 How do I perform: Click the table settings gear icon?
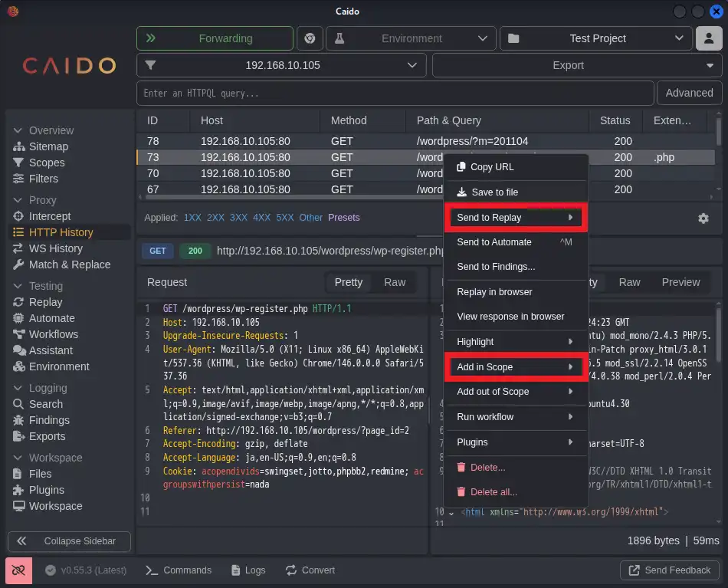[703, 218]
